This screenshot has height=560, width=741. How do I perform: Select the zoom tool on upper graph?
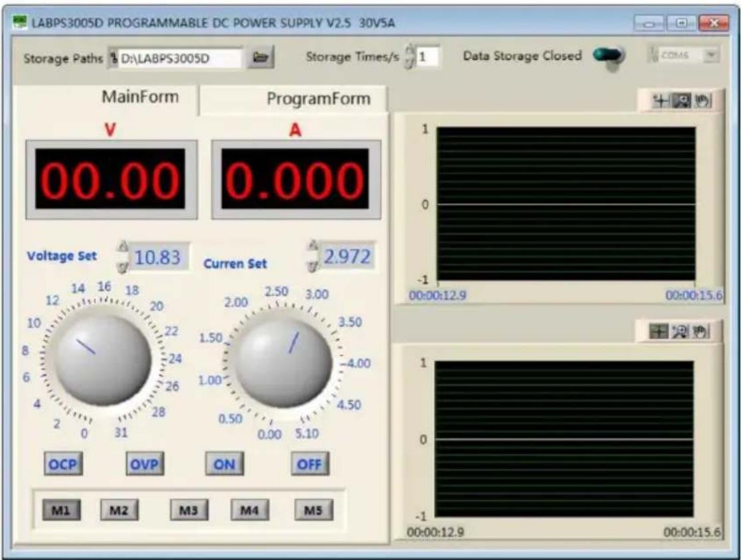681,101
